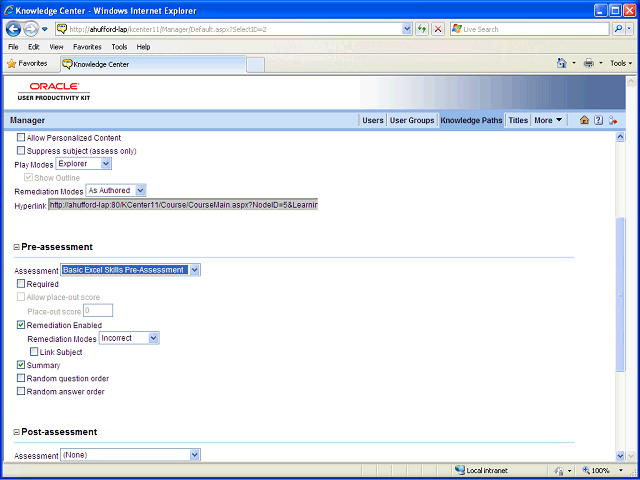
Task: Expand the More dropdown menu
Action: tap(548, 120)
